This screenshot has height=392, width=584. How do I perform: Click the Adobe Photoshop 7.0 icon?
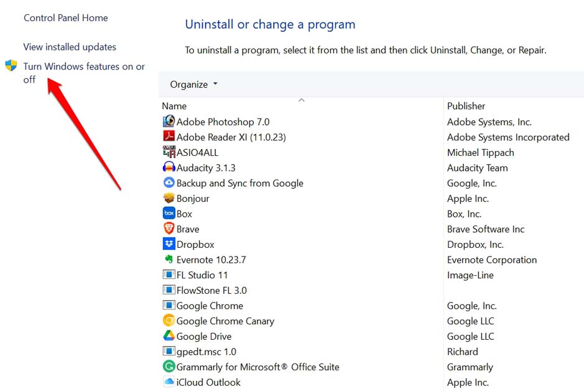(x=169, y=121)
